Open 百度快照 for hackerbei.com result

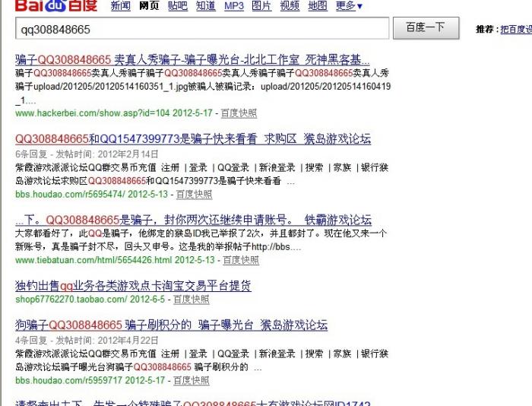click(239, 113)
